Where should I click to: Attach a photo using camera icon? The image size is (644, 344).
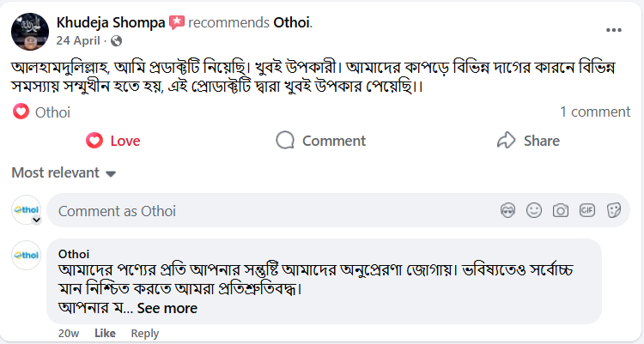[x=561, y=209]
